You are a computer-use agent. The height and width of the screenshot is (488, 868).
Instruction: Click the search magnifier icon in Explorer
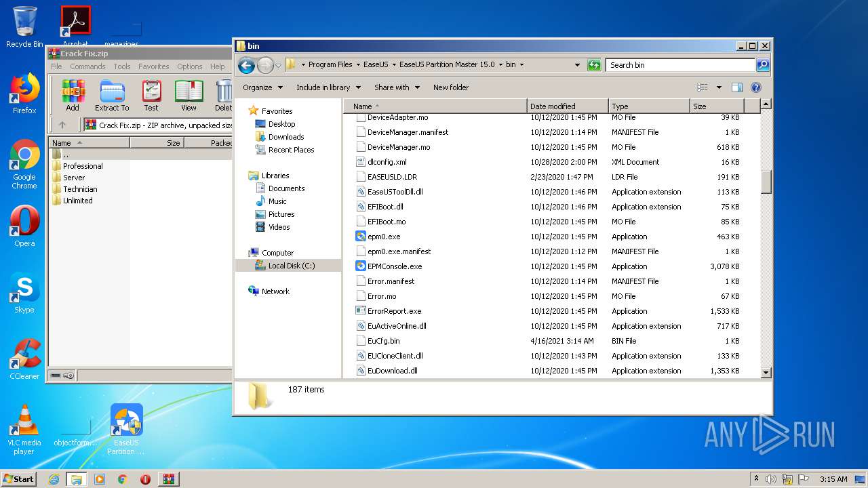point(763,65)
